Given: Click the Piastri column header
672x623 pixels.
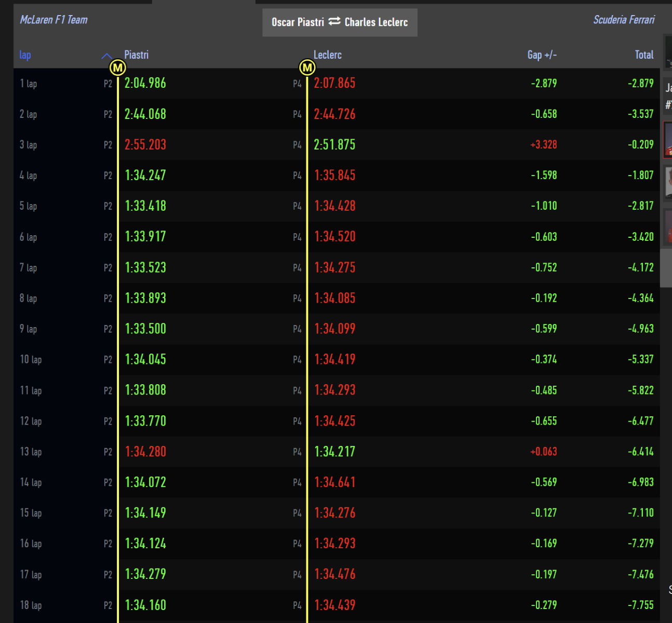Looking at the screenshot, I should pyautogui.click(x=136, y=55).
